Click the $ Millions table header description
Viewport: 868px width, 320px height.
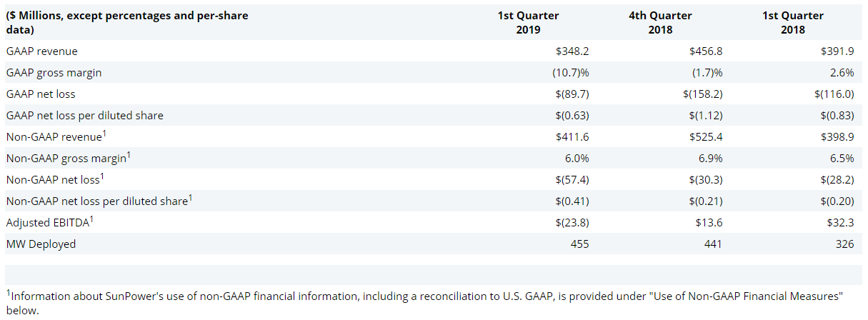coord(127,22)
